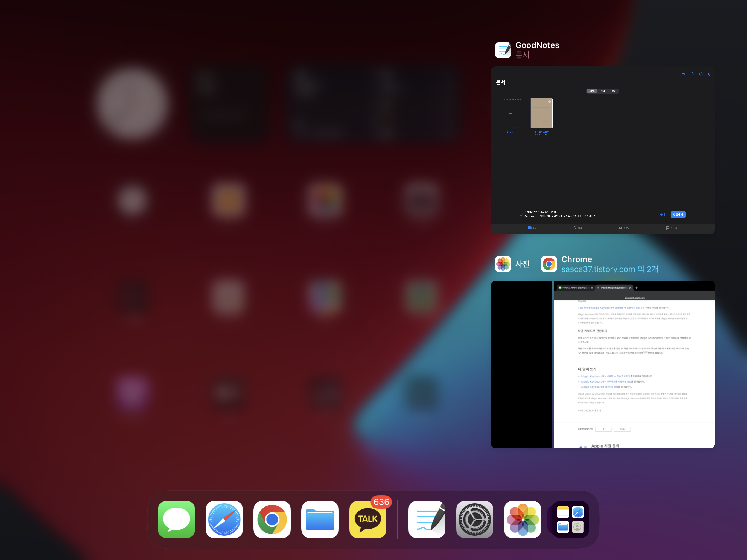This screenshot has width=747, height=560.
Task: Open the App Library folder in dock
Action: tap(570, 519)
